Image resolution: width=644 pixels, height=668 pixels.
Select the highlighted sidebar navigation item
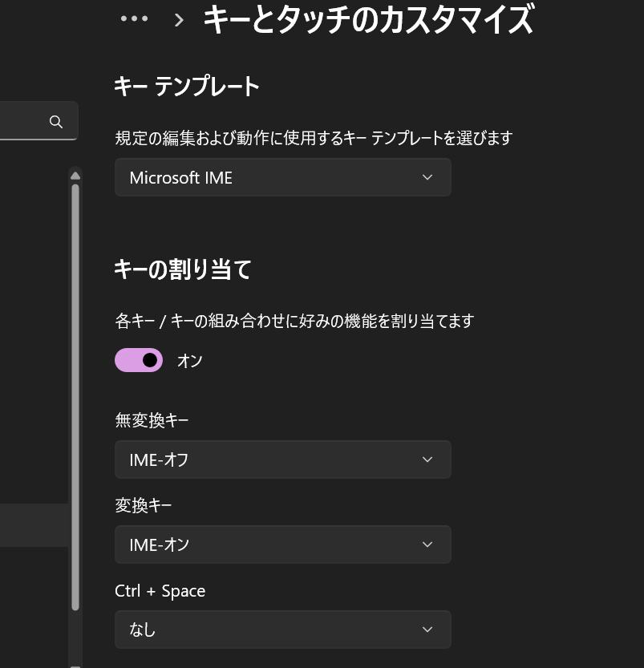coord(34,524)
